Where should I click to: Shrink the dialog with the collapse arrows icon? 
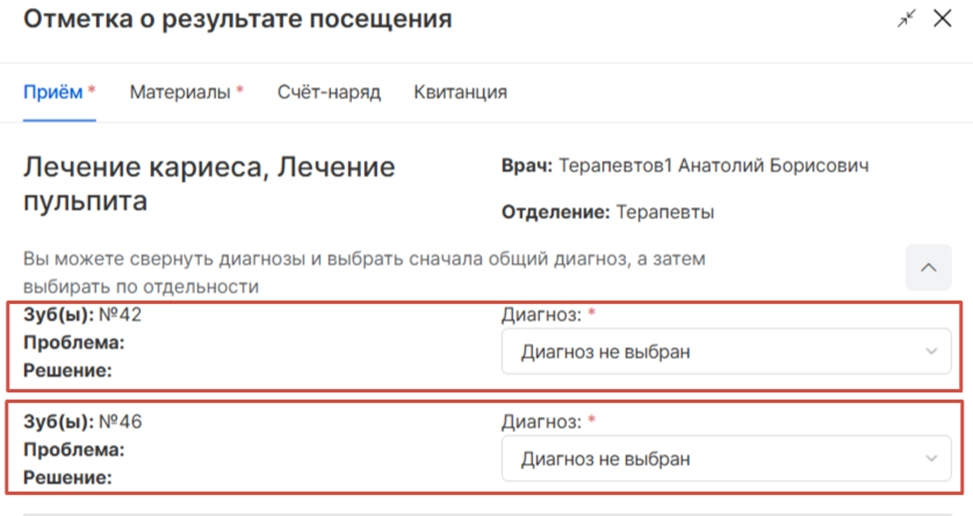(x=906, y=19)
